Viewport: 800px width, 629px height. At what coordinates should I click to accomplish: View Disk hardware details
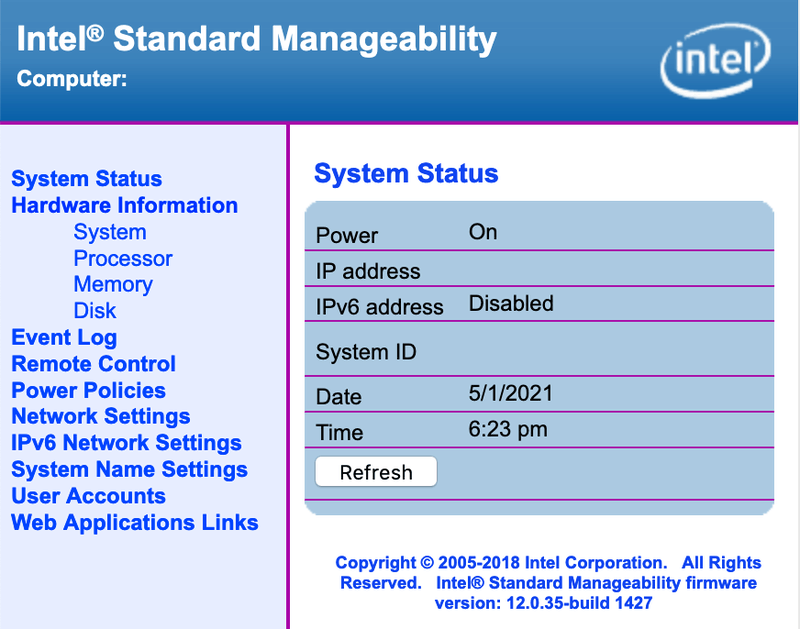tap(95, 311)
